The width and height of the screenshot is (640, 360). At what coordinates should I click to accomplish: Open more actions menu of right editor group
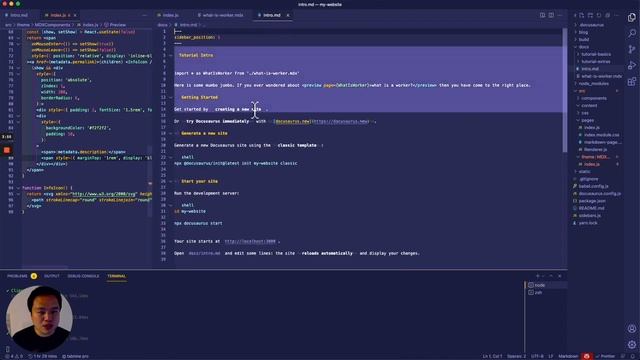tap(560, 15)
